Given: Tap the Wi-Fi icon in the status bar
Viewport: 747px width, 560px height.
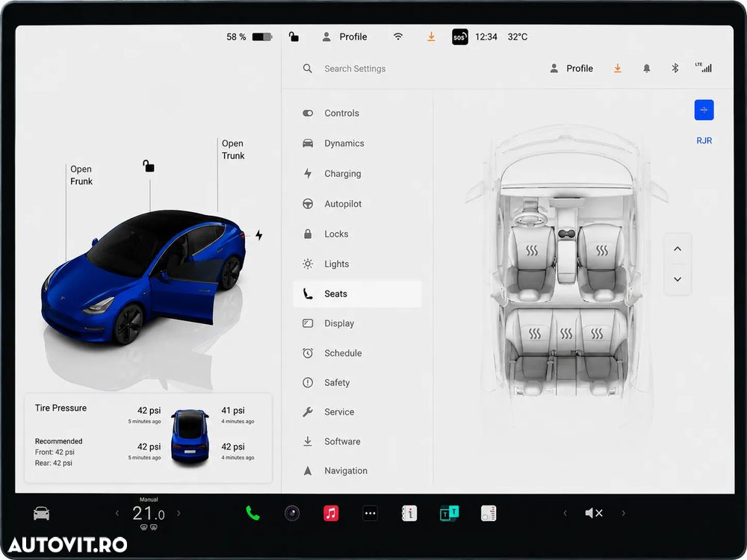Looking at the screenshot, I should [x=398, y=37].
